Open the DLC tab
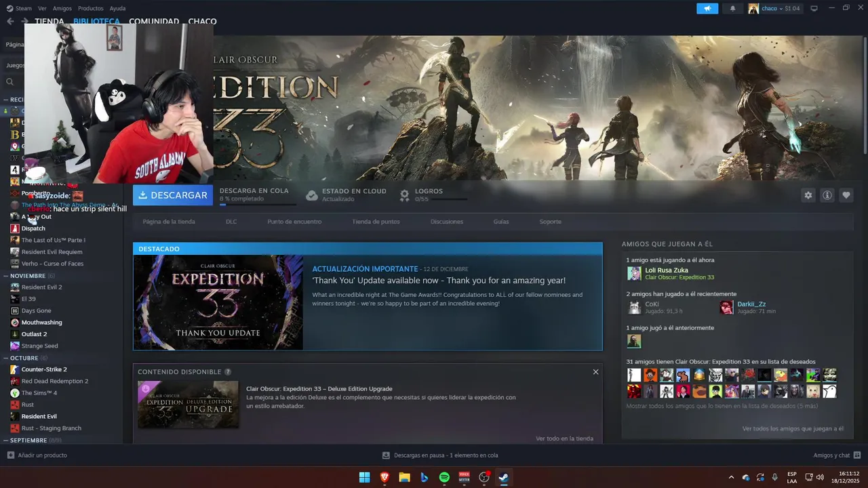Screen dimensions: 868x488 point(231,222)
